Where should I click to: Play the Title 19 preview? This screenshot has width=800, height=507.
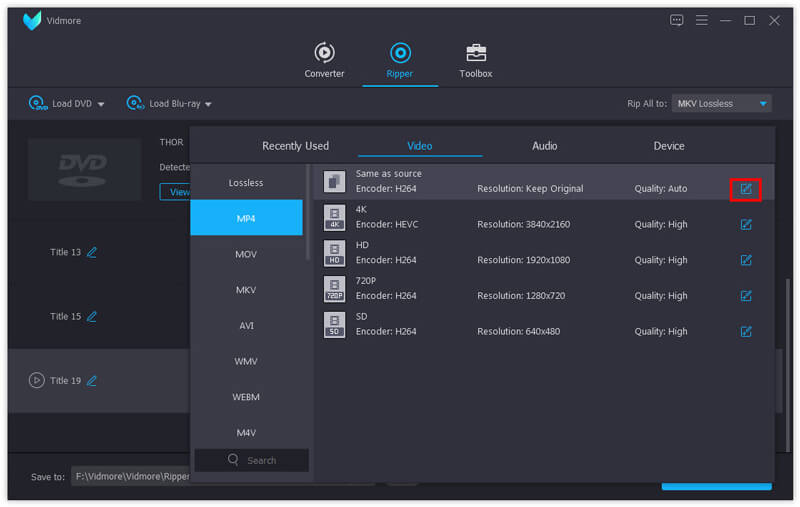coord(37,380)
